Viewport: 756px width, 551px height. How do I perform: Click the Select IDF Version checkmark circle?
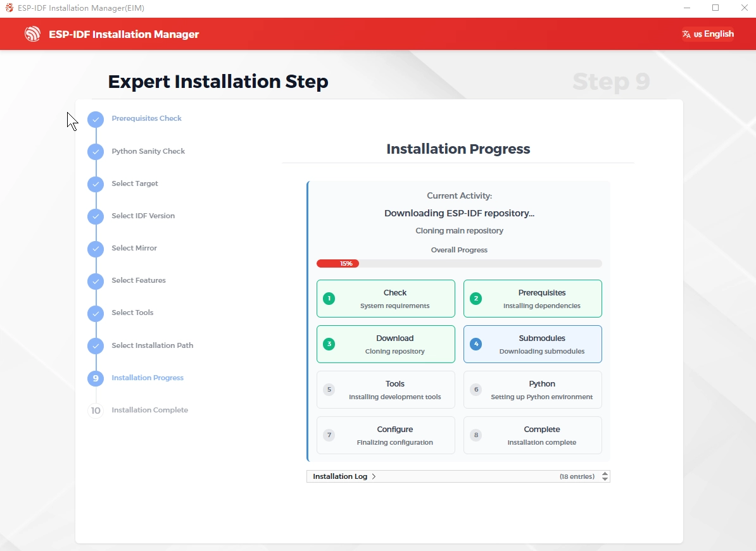(96, 216)
